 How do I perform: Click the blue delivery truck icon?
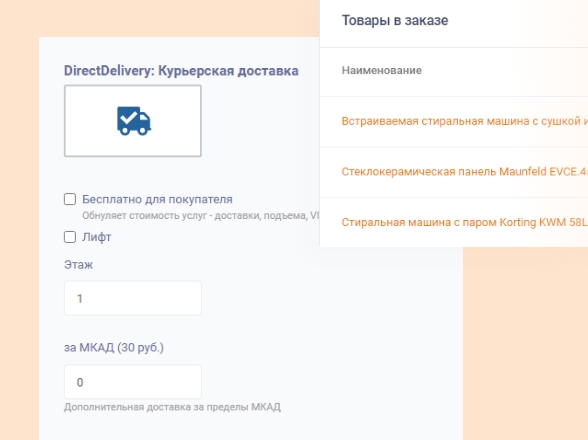point(134,121)
